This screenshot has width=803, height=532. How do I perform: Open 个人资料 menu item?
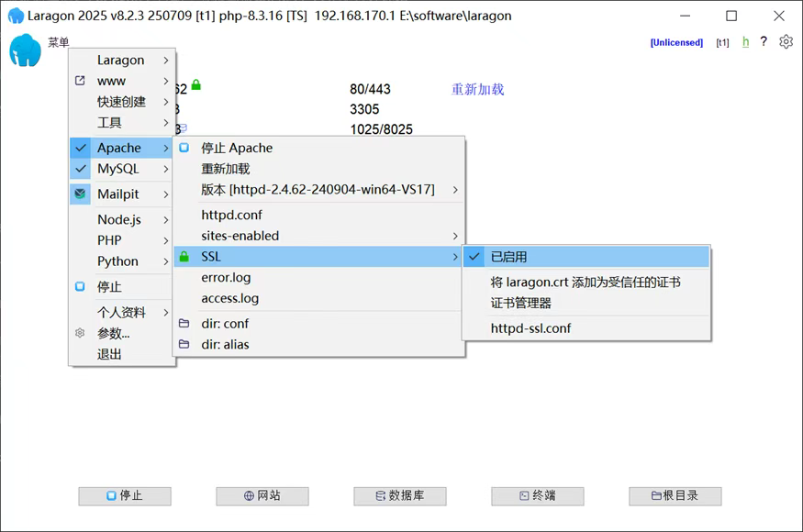click(121, 313)
